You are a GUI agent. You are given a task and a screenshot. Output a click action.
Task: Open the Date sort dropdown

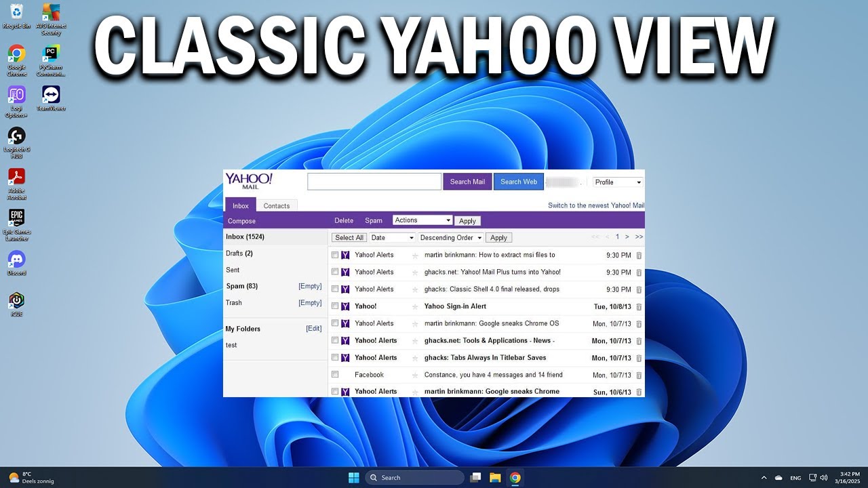point(392,238)
